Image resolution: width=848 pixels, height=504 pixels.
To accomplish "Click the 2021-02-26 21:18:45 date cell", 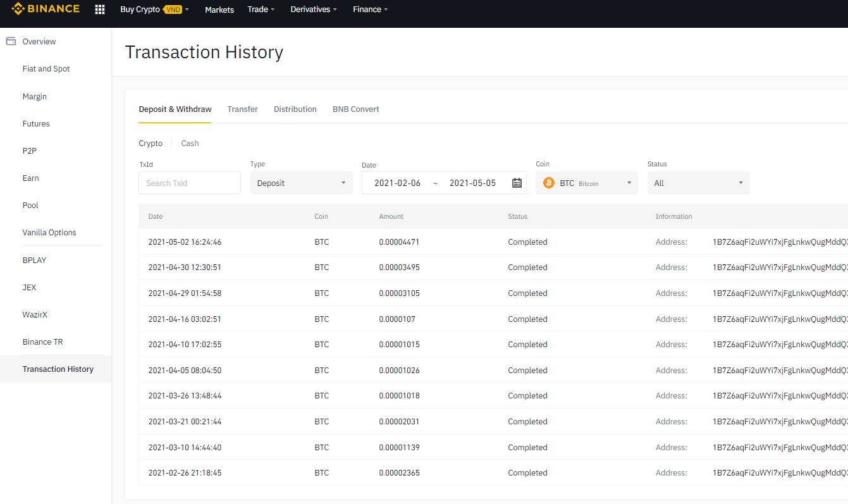I will pyautogui.click(x=185, y=473).
